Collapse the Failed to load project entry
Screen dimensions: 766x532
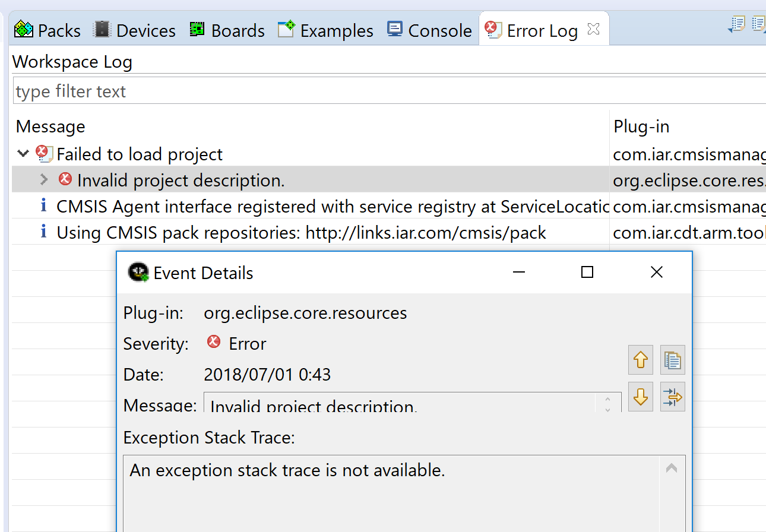(x=23, y=154)
